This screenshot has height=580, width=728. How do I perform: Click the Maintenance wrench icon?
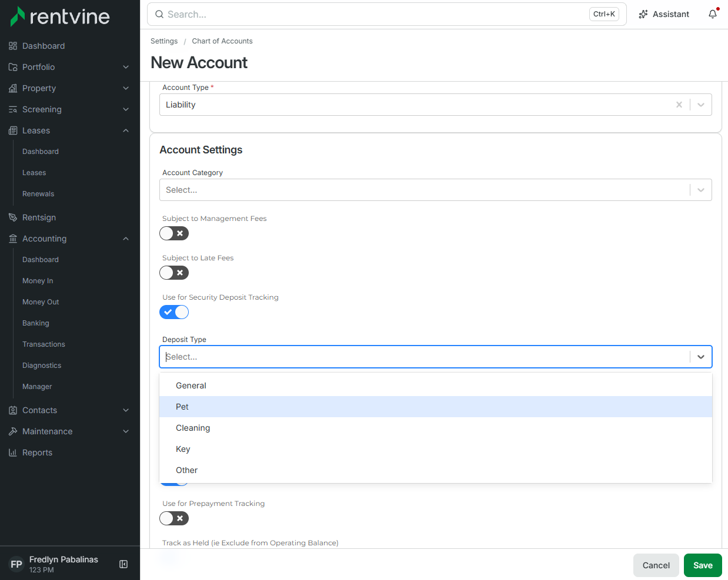[13, 431]
